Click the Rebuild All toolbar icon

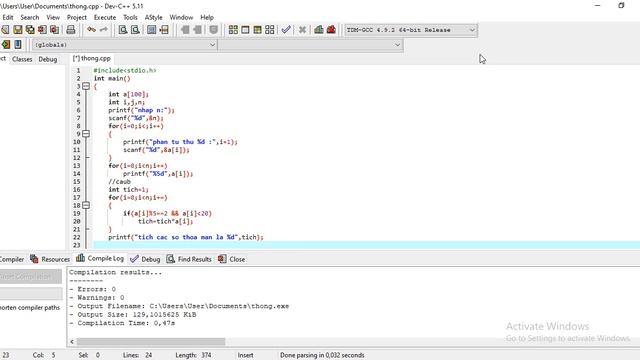click(x=270, y=30)
